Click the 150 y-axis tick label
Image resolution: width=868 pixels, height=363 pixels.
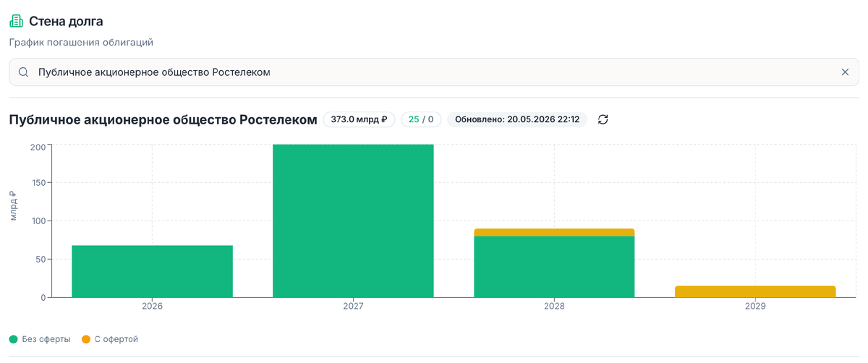pos(38,183)
